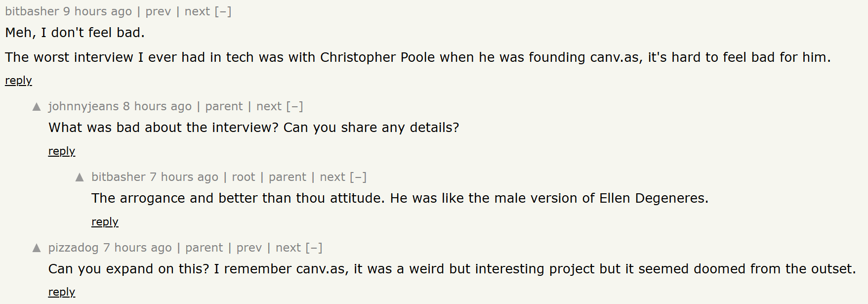Upvote johnnyjeans' comment
The image size is (868, 304).
37,107
